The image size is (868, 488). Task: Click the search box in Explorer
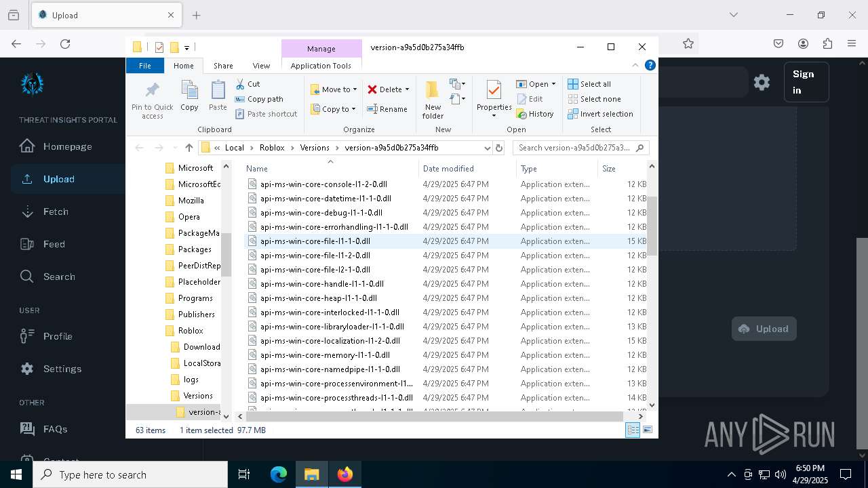coord(580,148)
